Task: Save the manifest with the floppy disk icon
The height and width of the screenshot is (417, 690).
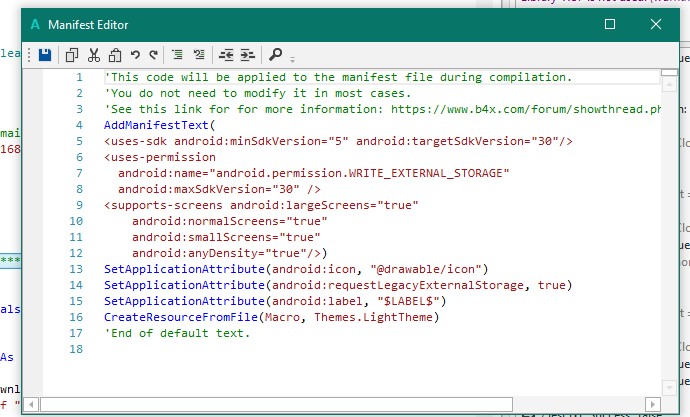Action: (45, 55)
